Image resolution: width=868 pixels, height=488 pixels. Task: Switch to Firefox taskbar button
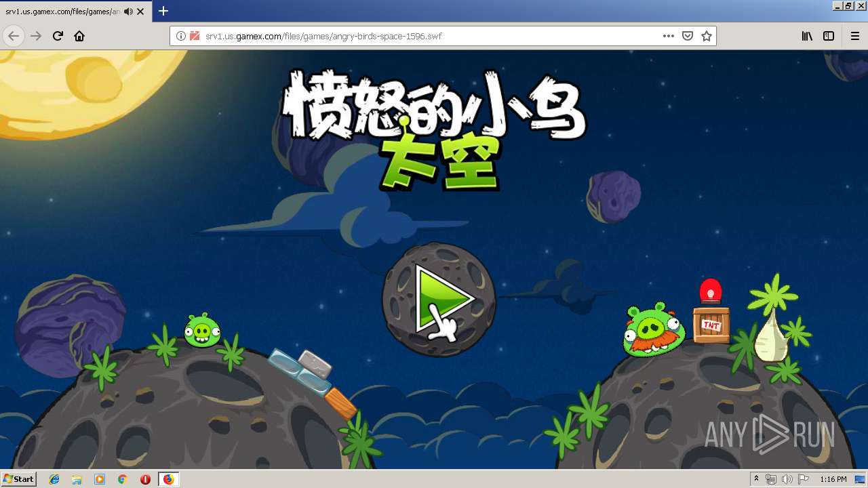pyautogui.click(x=168, y=479)
